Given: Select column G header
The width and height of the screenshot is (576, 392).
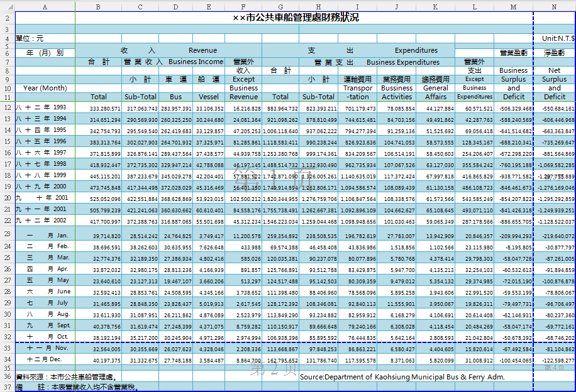Looking at the screenshot, I should [280, 7].
